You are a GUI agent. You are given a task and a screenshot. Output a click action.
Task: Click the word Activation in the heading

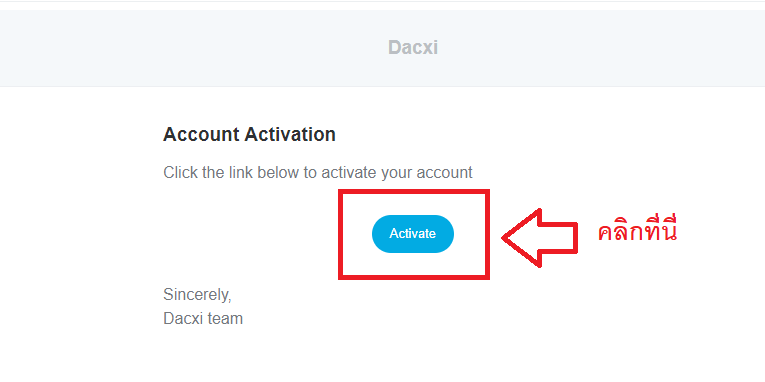(290, 134)
